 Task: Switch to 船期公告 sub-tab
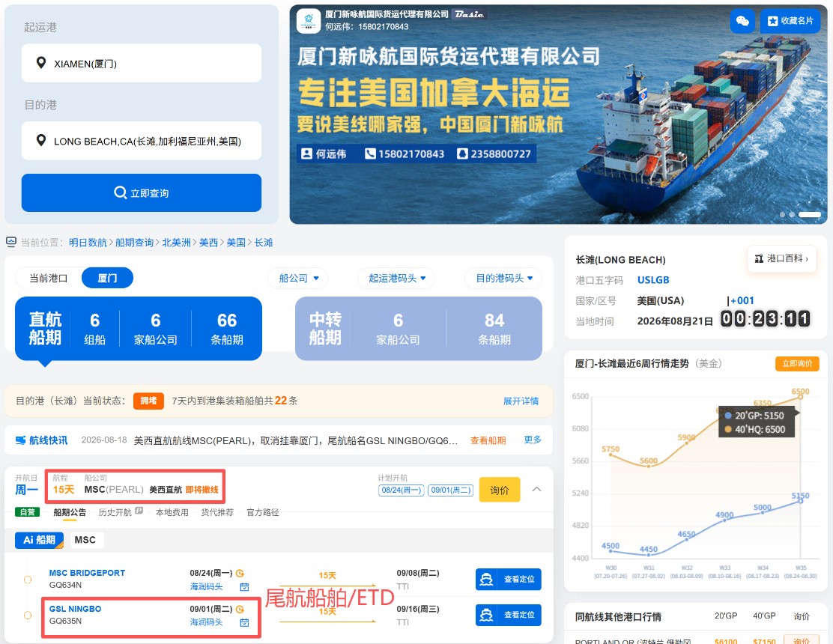[x=70, y=512]
